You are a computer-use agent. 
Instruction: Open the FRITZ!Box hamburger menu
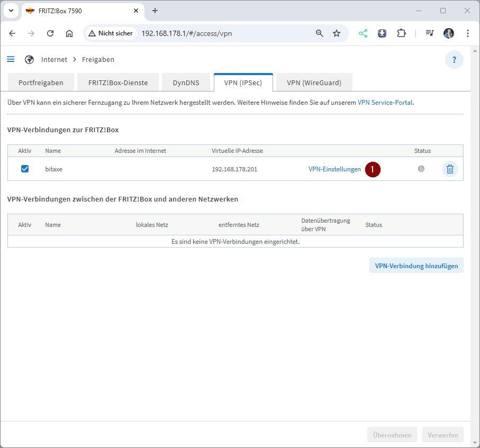pyautogui.click(x=11, y=59)
